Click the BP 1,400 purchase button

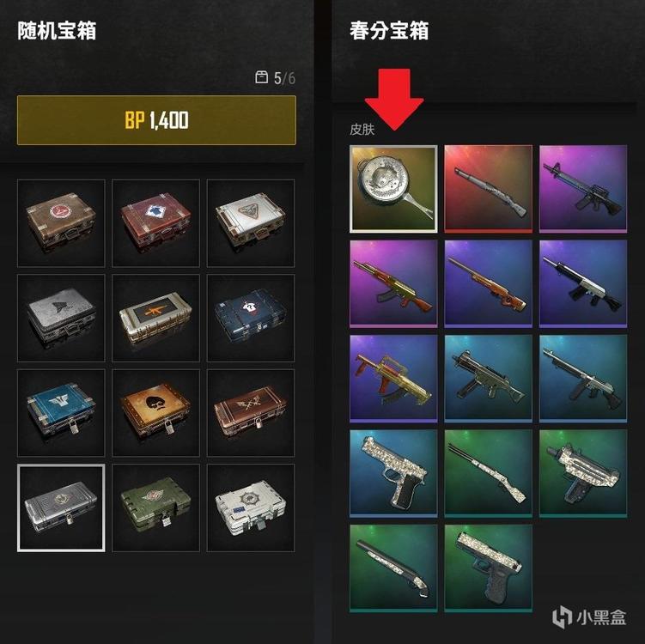pyautogui.click(x=156, y=120)
